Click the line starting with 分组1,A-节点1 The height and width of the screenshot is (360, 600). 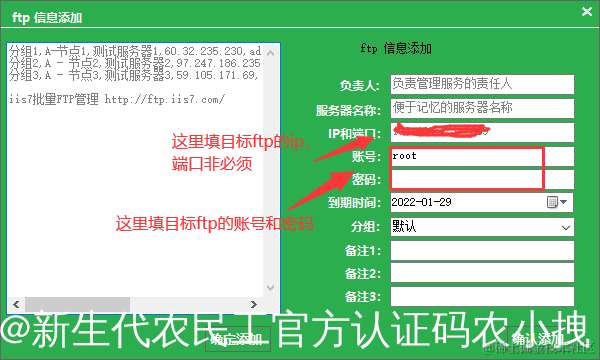[135, 51]
